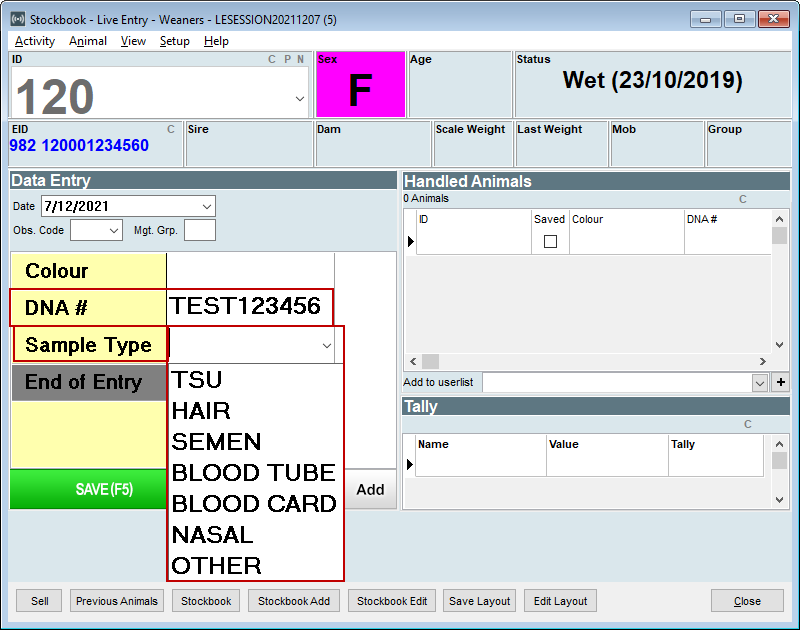800x630 pixels.
Task: Click Tally panel scroll down arrow
Action: tap(779, 500)
